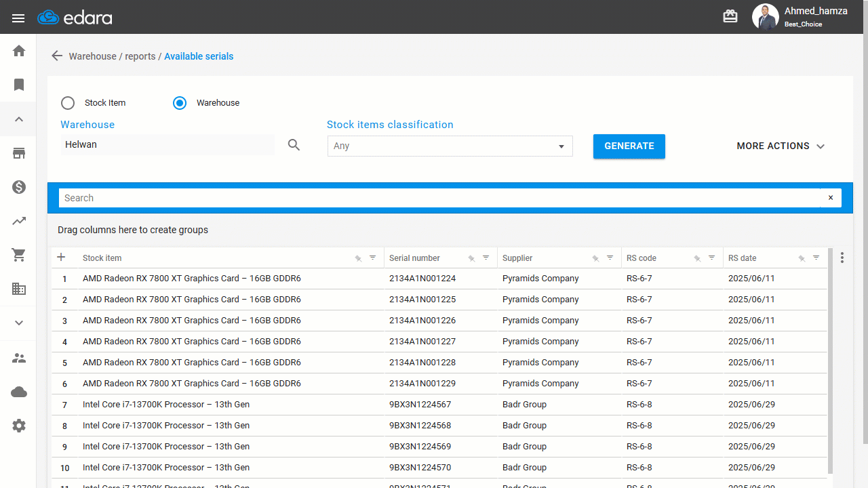
Task: Open the gift box icon in header
Action: [x=730, y=16]
